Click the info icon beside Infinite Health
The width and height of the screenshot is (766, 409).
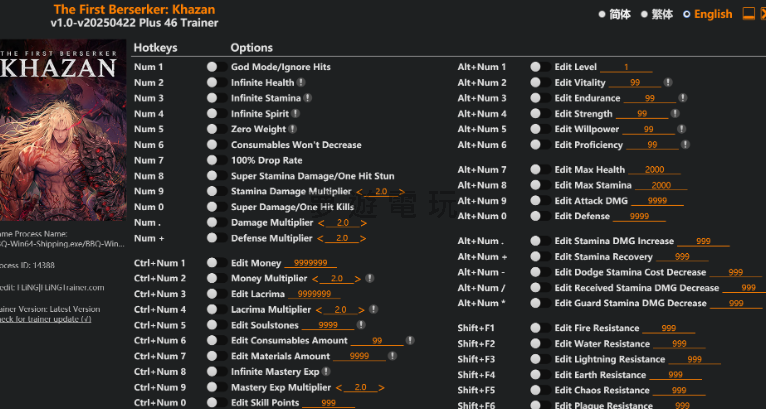click(300, 83)
